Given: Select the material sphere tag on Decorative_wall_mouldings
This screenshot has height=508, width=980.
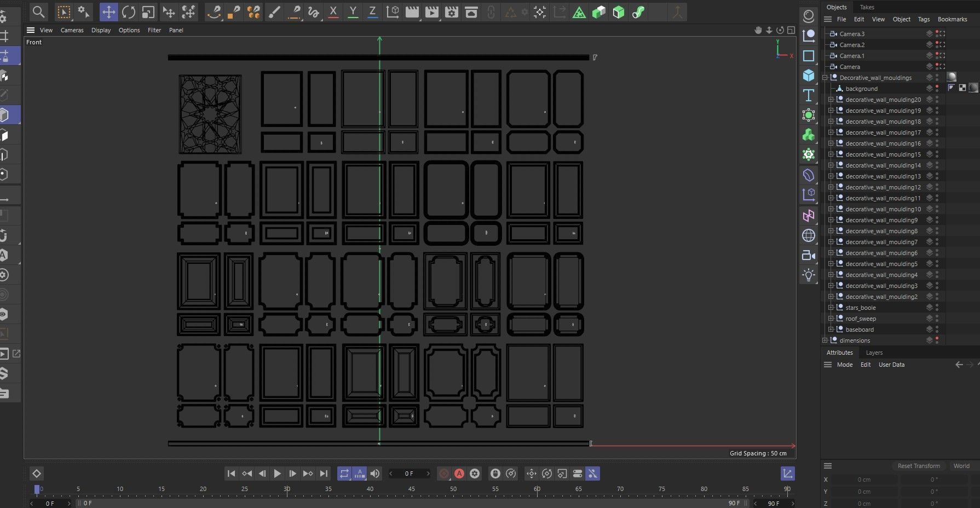Looking at the screenshot, I should [952, 77].
